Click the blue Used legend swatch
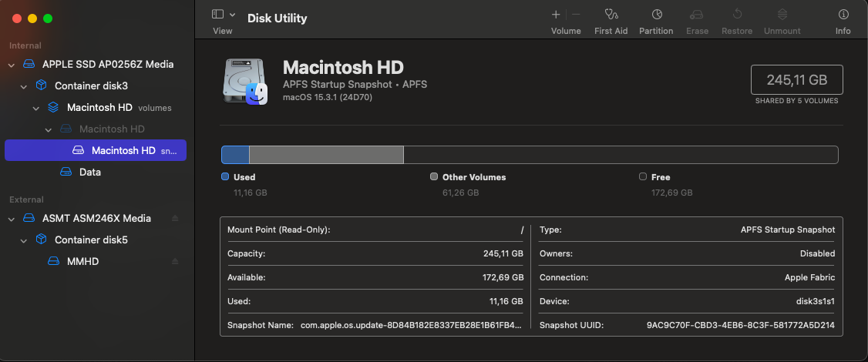The width and height of the screenshot is (868, 362). [225, 177]
